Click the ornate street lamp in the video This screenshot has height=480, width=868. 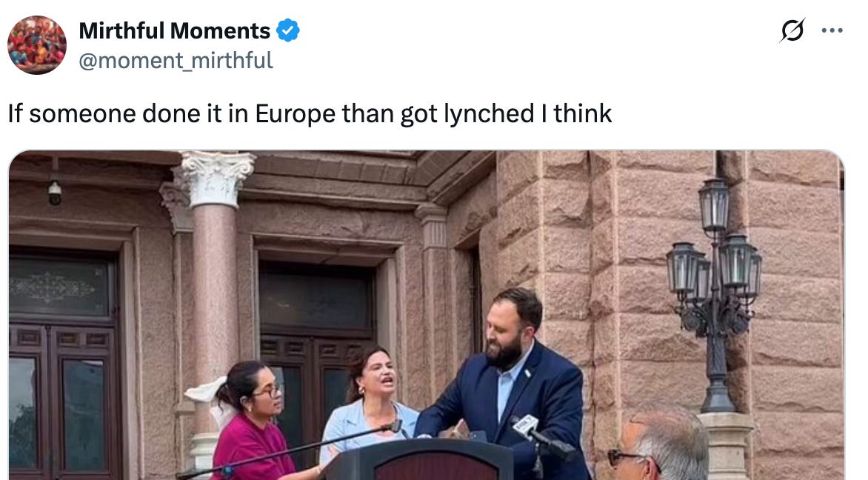[x=715, y=293]
